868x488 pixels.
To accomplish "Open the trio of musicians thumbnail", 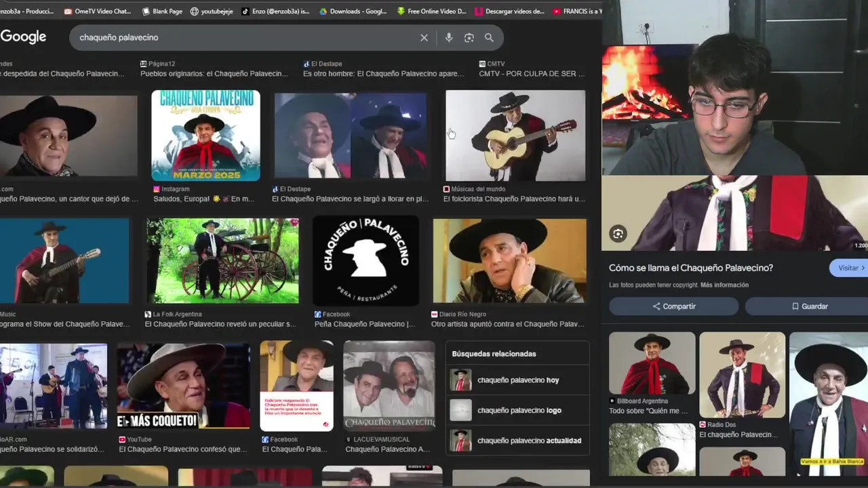I will point(54,386).
